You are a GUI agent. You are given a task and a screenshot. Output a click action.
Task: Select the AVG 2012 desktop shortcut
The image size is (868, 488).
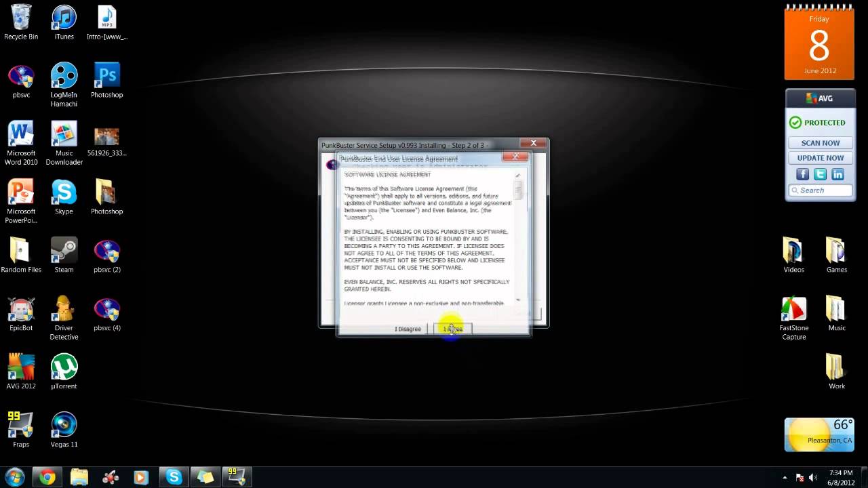point(21,372)
